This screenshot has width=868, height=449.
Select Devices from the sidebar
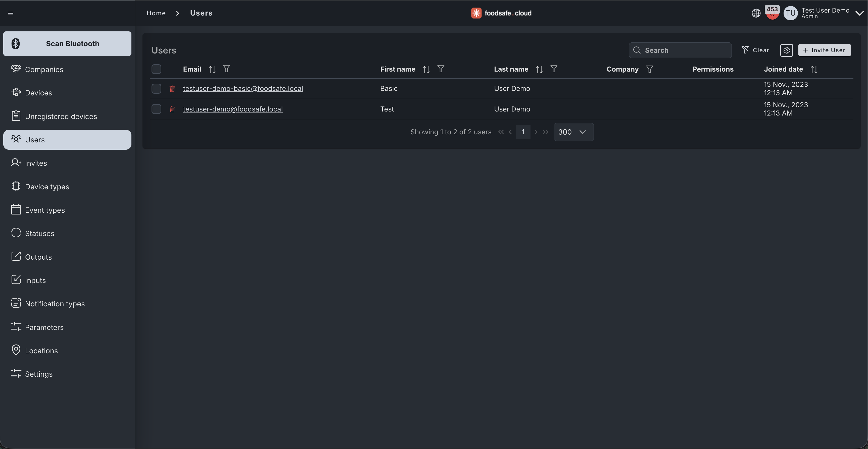click(x=38, y=93)
